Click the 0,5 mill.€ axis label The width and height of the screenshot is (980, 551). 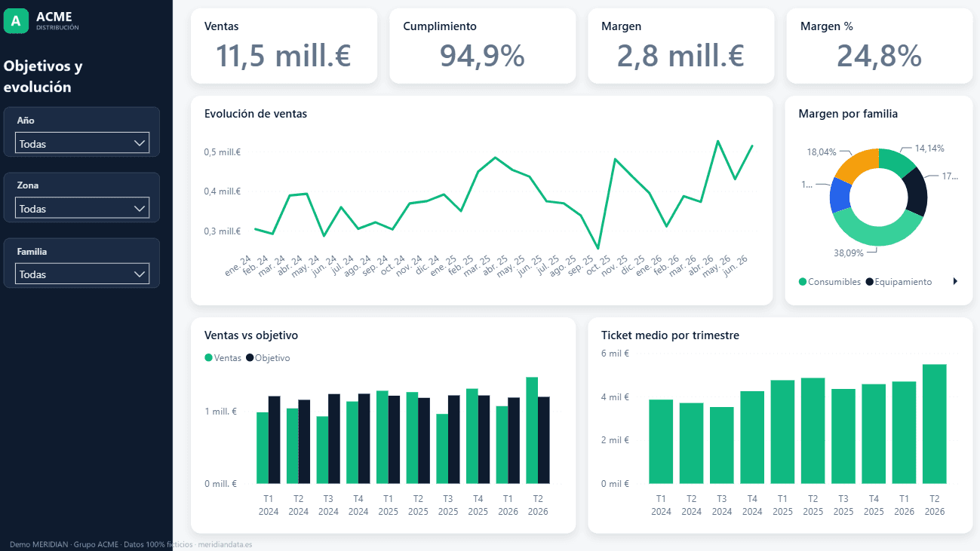(223, 152)
